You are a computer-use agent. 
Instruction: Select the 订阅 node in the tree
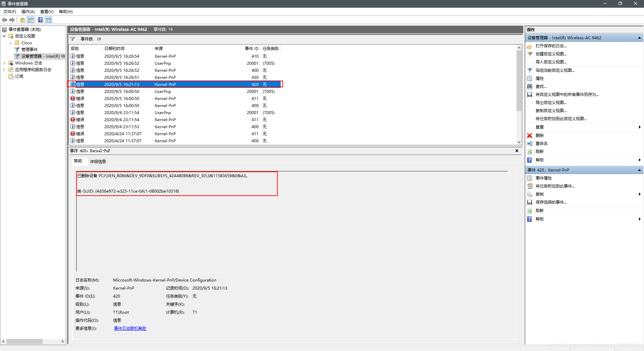pyautogui.click(x=19, y=77)
